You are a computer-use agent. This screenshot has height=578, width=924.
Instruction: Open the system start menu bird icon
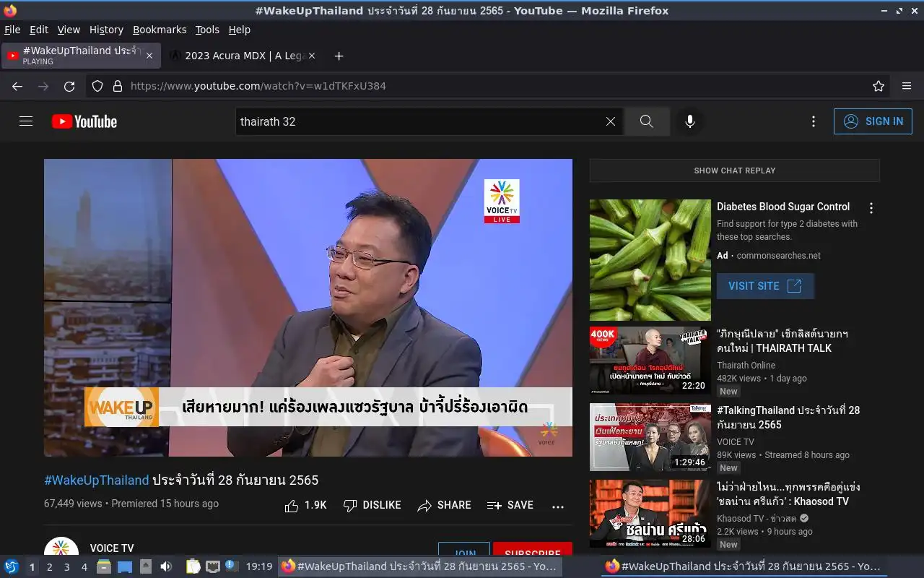click(x=12, y=566)
